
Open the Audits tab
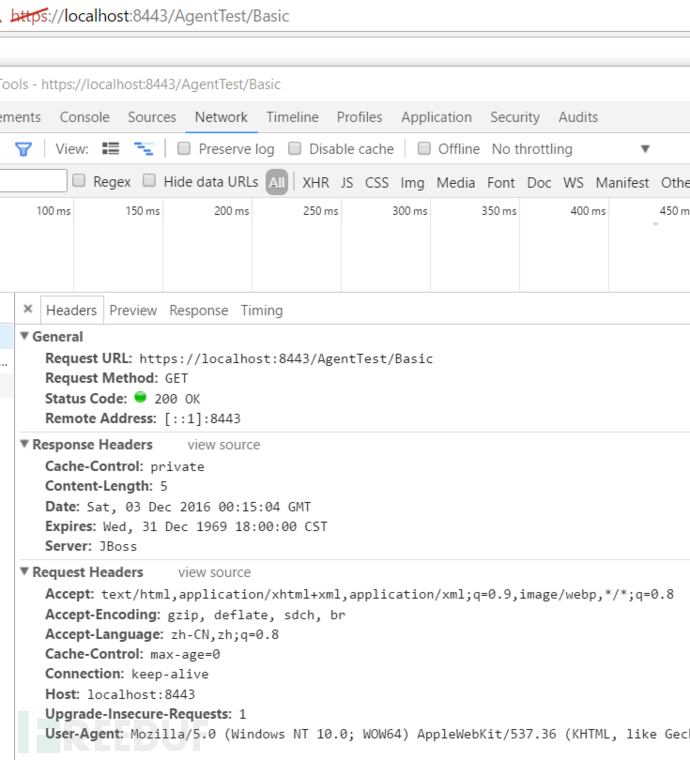[578, 117]
